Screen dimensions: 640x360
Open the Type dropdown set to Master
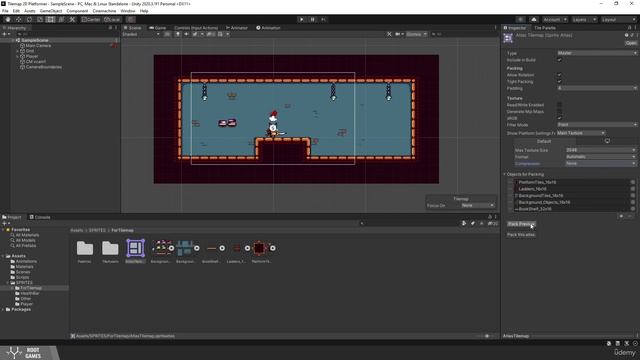[x=596, y=53]
